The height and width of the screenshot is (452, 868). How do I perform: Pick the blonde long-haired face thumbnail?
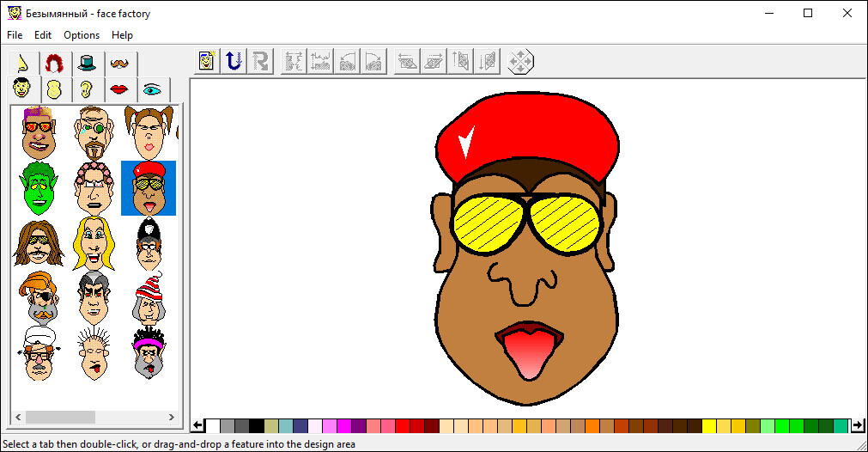tap(93, 243)
